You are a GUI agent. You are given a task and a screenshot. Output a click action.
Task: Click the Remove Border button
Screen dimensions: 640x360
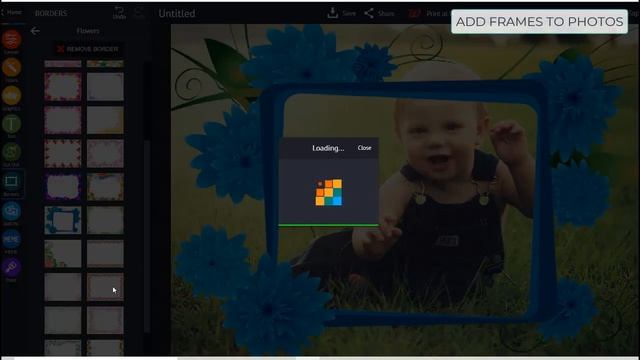coord(88,49)
